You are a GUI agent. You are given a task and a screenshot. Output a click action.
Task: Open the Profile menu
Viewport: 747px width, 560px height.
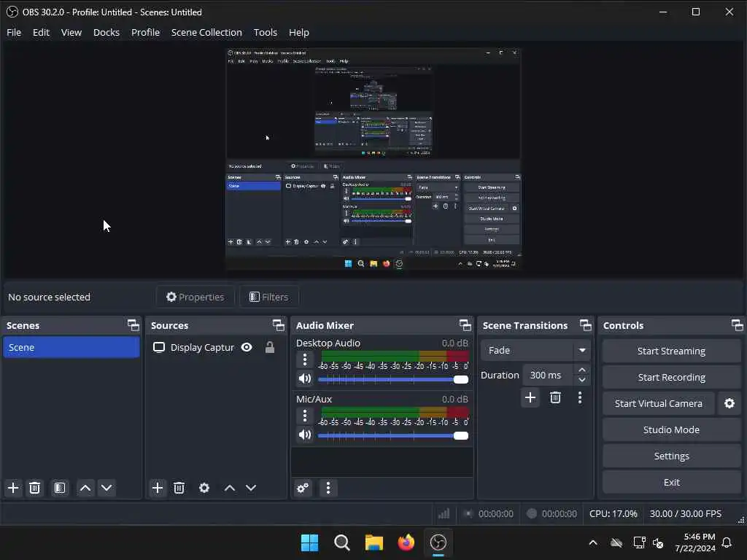[145, 32]
